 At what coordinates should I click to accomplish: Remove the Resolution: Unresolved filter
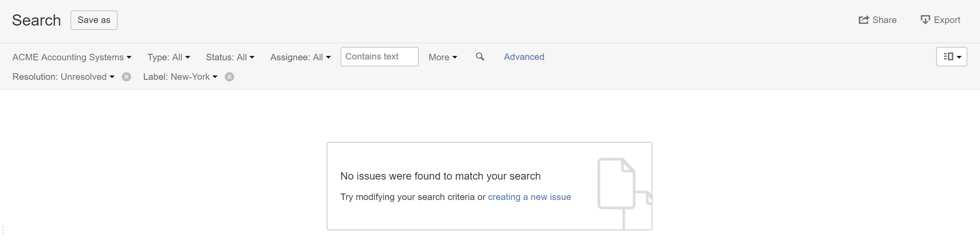[x=126, y=77]
